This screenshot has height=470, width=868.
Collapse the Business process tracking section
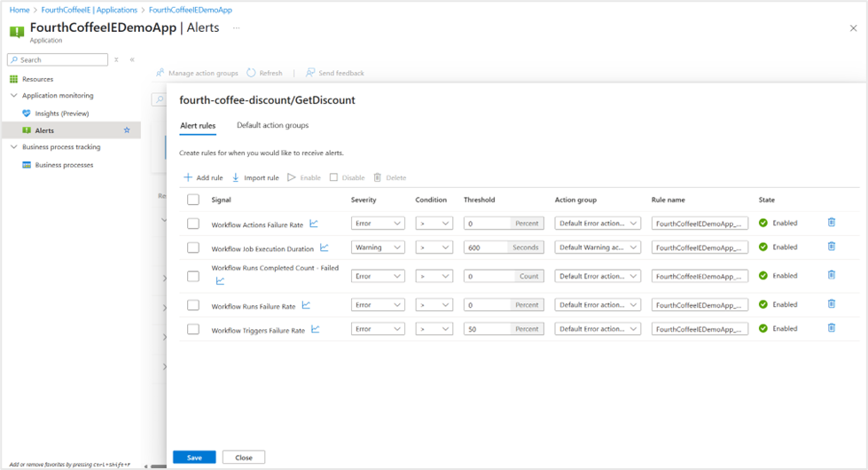pos(14,146)
